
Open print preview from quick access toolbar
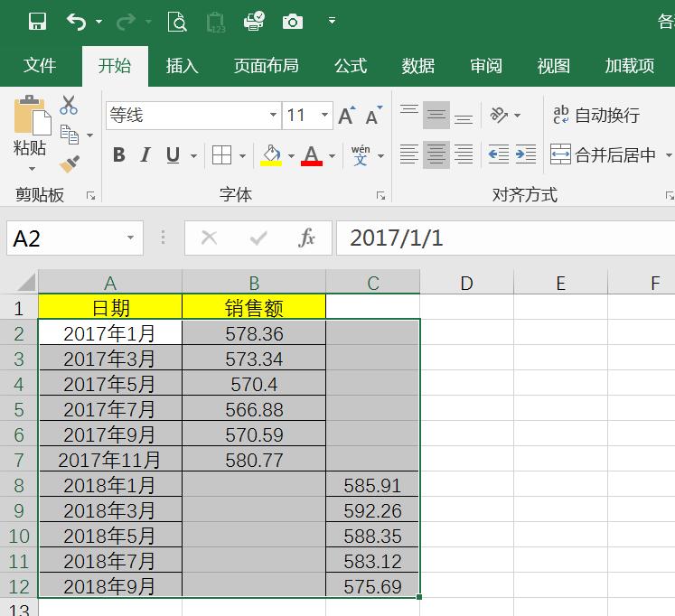click(x=177, y=22)
